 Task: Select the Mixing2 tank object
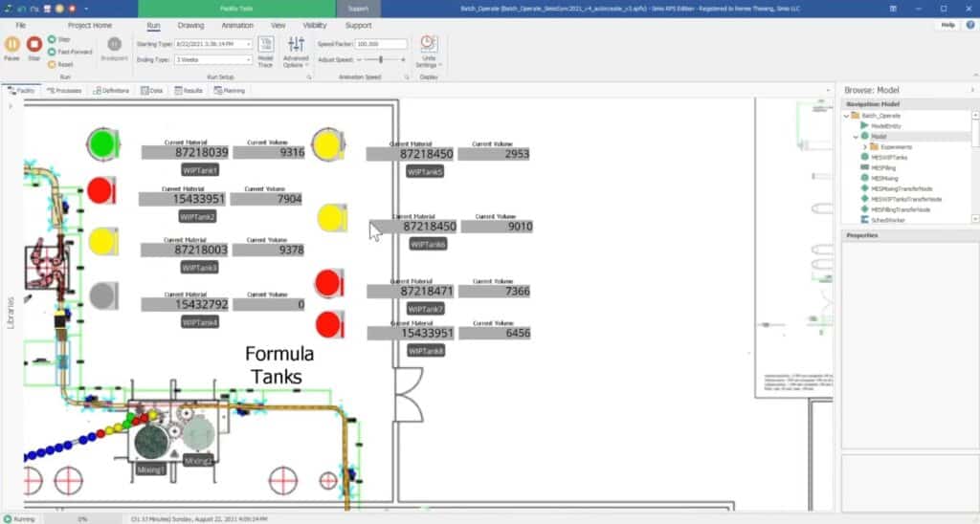click(x=198, y=434)
